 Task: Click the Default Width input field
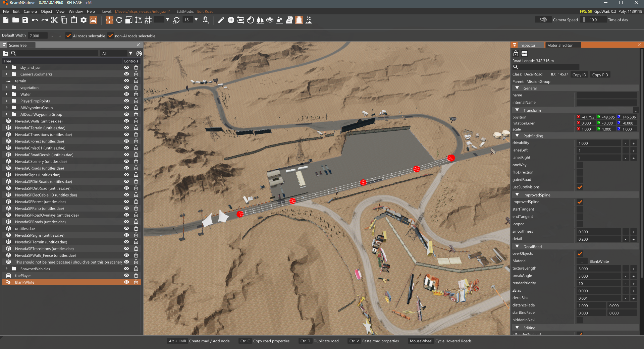(38, 36)
